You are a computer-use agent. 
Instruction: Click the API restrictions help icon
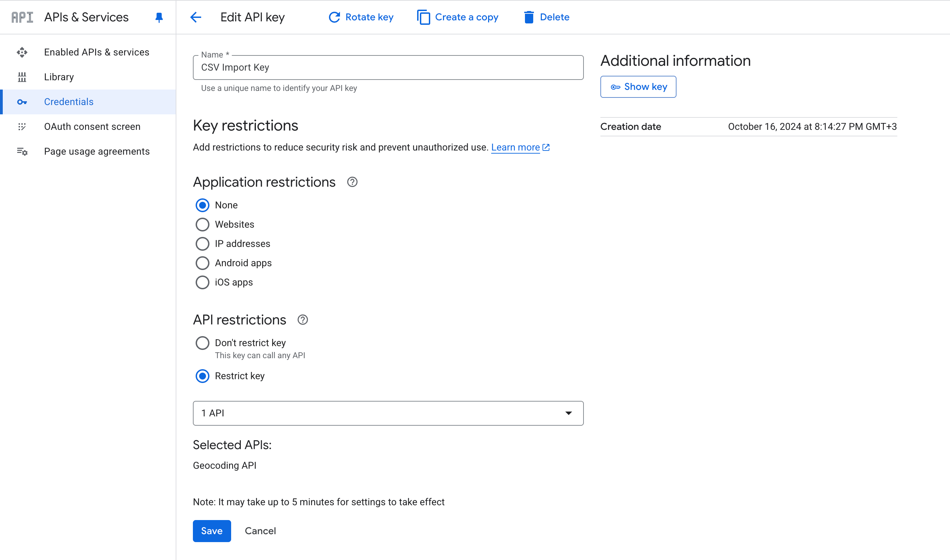(302, 320)
